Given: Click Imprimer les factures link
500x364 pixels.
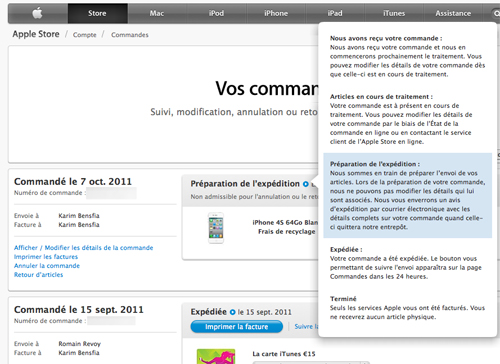Looking at the screenshot, I should point(46,257).
